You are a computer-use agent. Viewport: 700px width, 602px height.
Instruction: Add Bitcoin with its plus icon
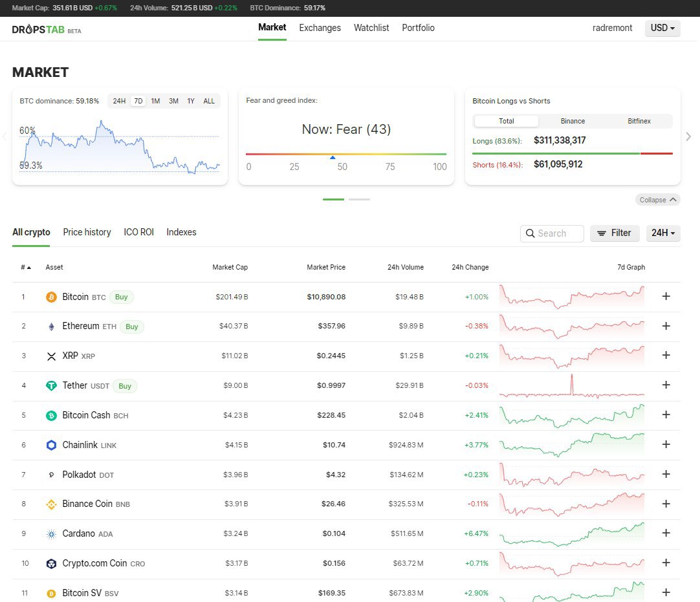click(666, 296)
